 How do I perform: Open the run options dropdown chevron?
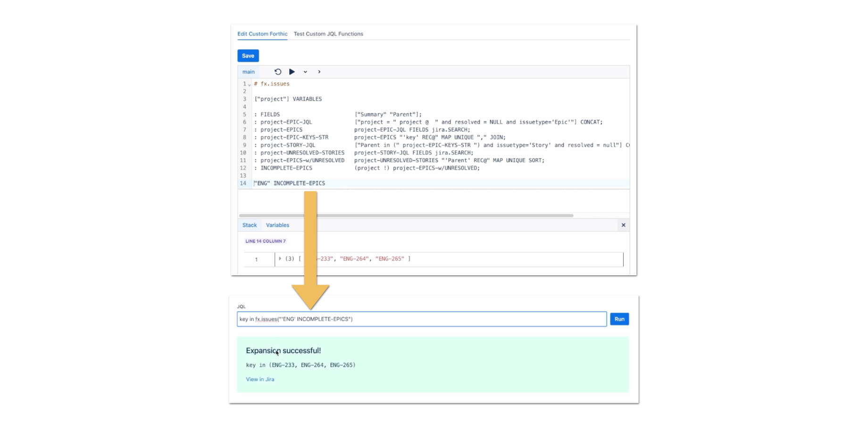[x=305, y=72]
